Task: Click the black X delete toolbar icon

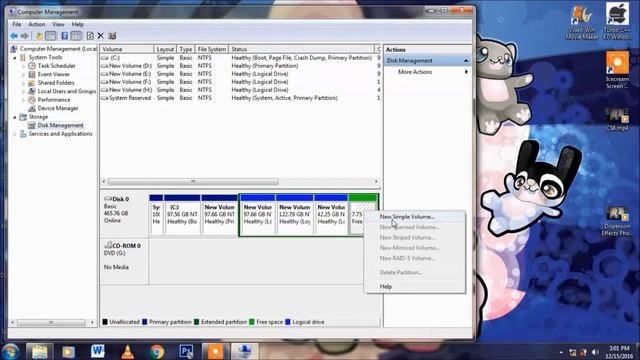Action: coord(100,36)
